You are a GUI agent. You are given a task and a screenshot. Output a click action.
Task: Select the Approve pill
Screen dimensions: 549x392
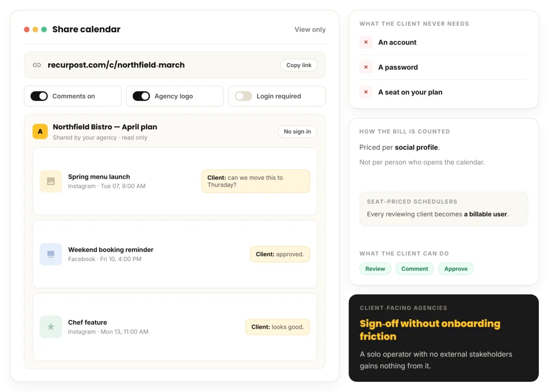pos(456,269)
